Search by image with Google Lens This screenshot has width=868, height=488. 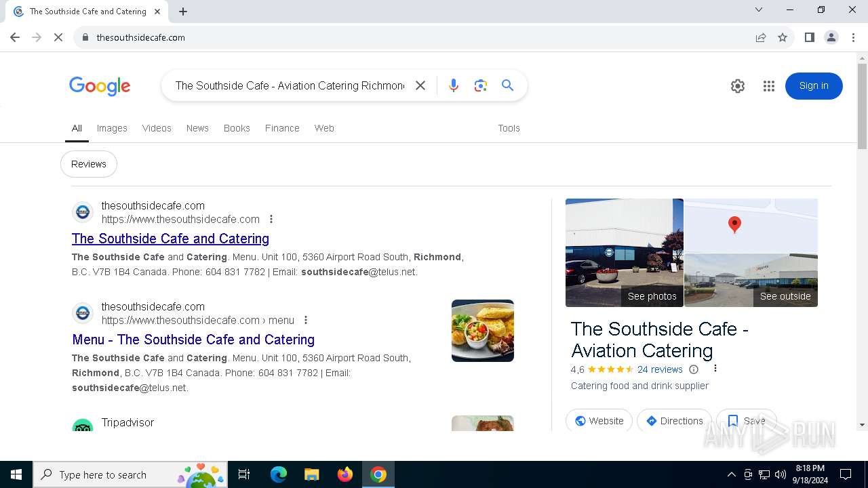[x=481, y=85]
